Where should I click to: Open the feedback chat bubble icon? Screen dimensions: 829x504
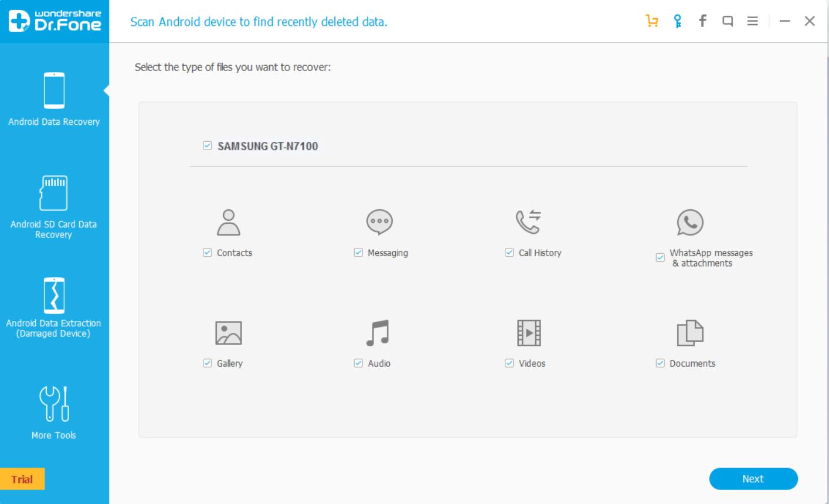coord(728,22)
